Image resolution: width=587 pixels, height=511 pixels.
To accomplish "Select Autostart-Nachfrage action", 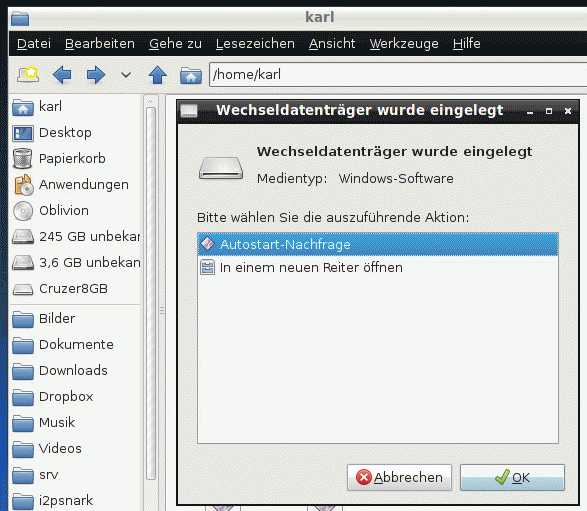I will 378,244.
